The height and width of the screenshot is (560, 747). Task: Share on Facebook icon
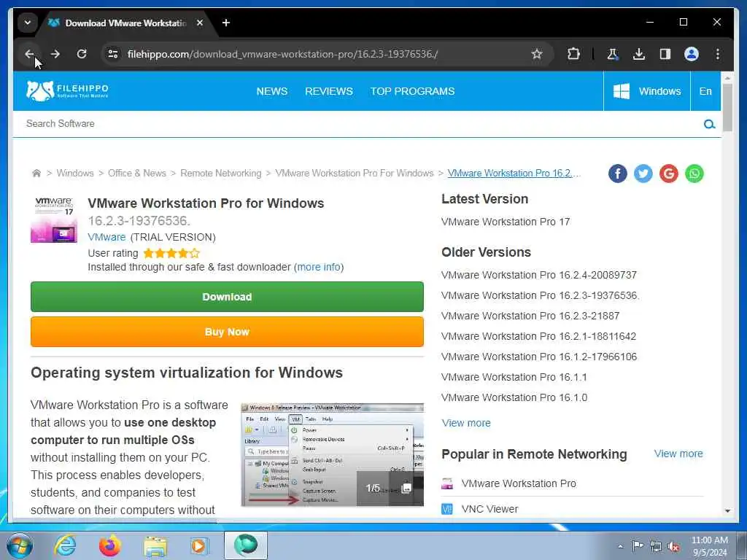pos(618,174)
